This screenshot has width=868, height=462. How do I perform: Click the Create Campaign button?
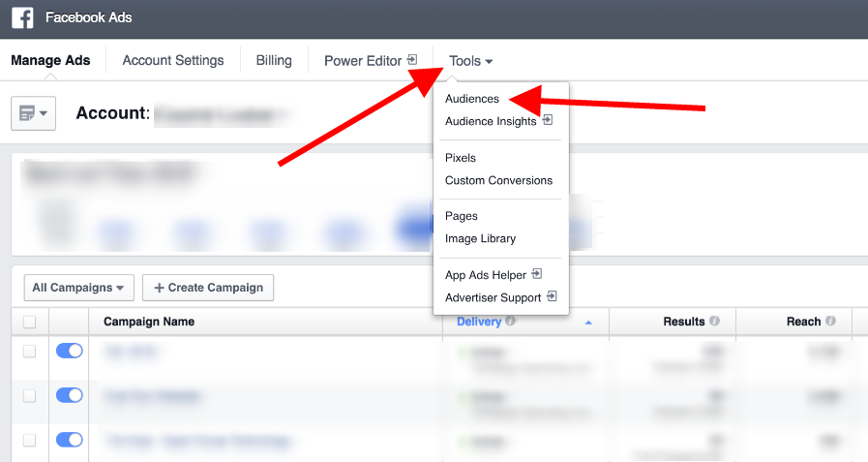208,288
